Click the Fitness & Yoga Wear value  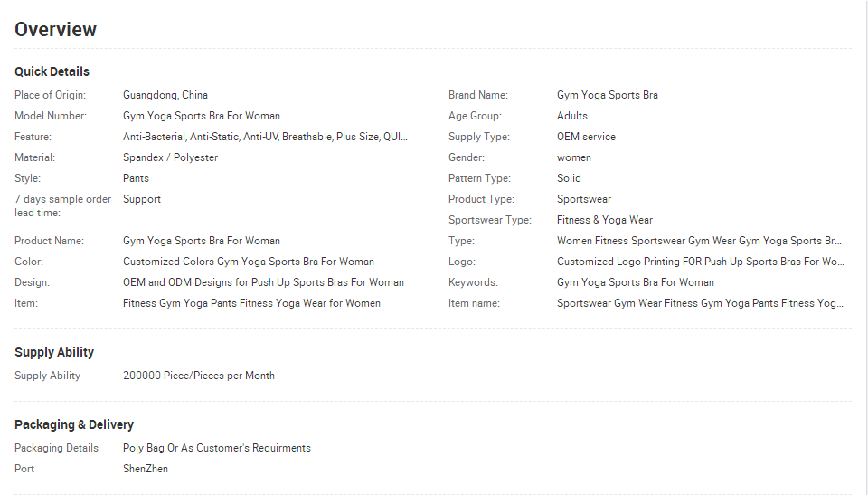[605, 220]
